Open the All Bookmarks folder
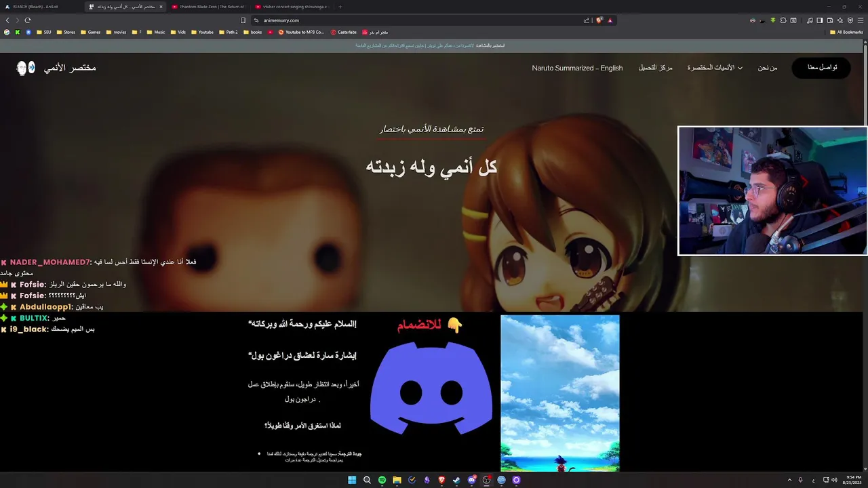Viewport: 868px width, 488px height. point(846,32)
